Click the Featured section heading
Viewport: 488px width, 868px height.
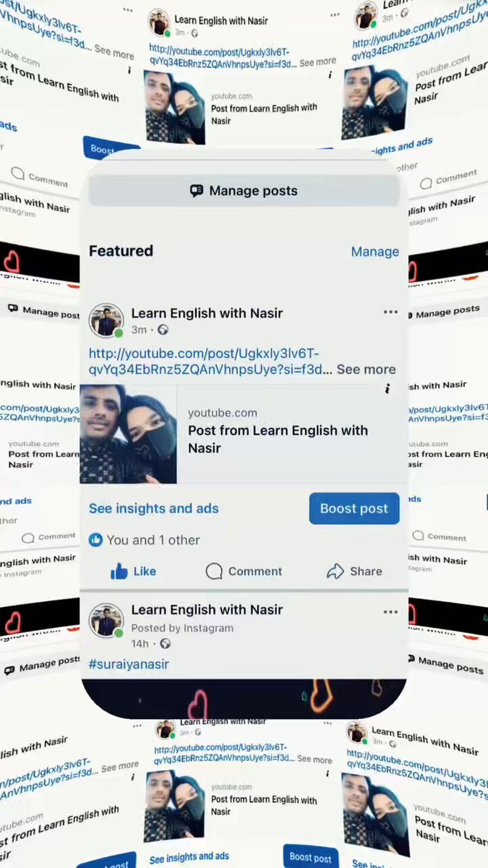click(x=121, y=251)
